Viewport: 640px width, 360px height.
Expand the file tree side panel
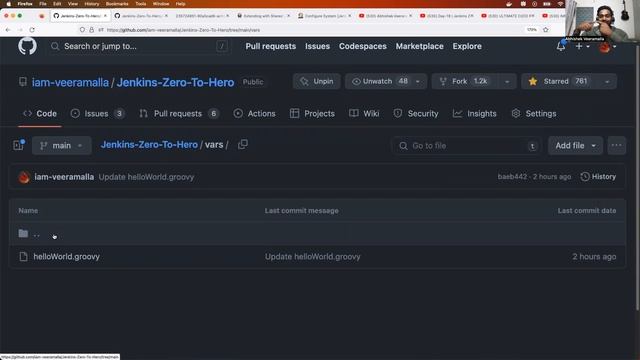pyautogui.click(x=19, y=145)
